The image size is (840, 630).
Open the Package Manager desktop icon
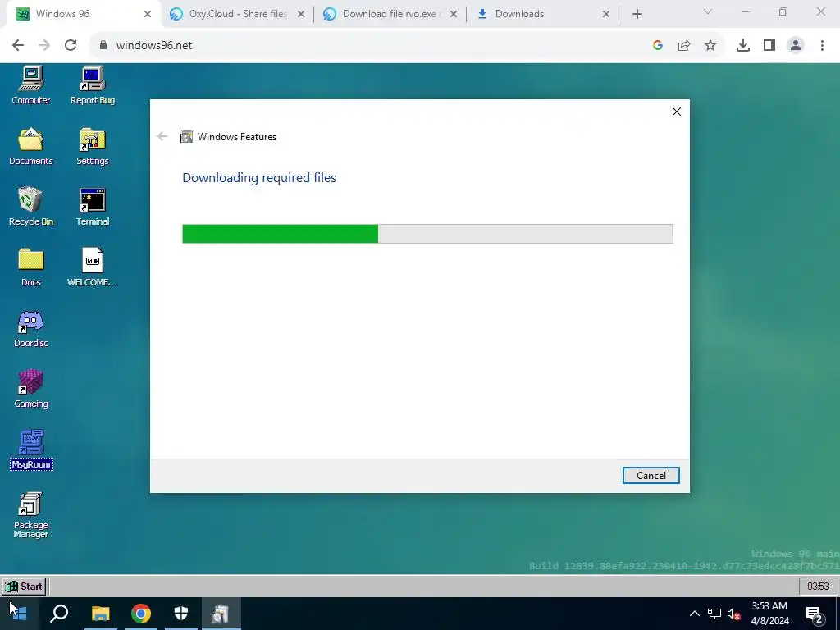pyautogui.click(x=30, y=514)
